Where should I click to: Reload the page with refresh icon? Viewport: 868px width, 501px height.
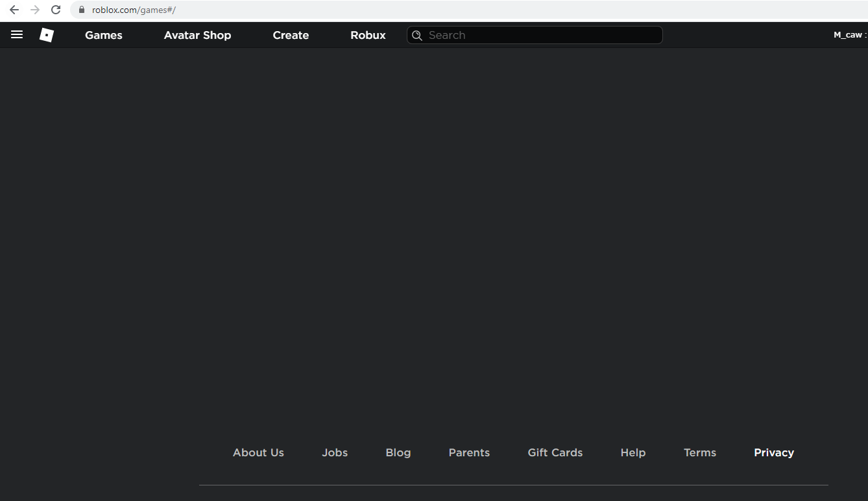tap(56, 10)
